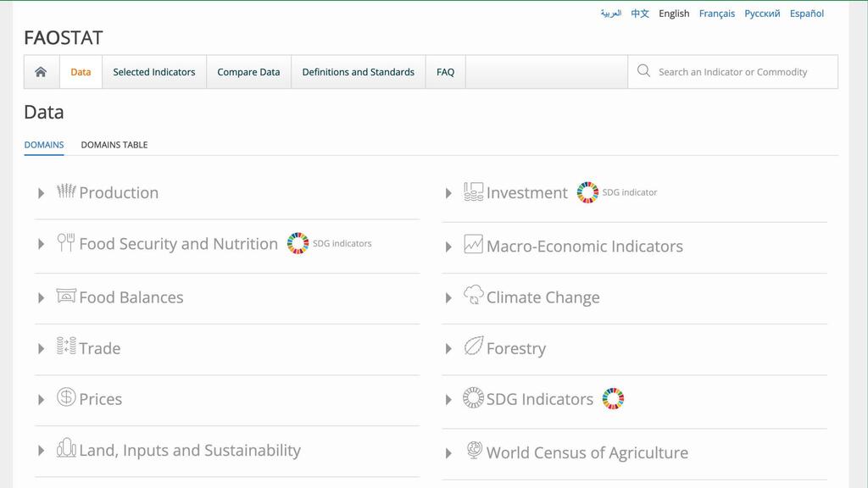Switch language to Français
868x488 pixels.
tap(717, 14)
